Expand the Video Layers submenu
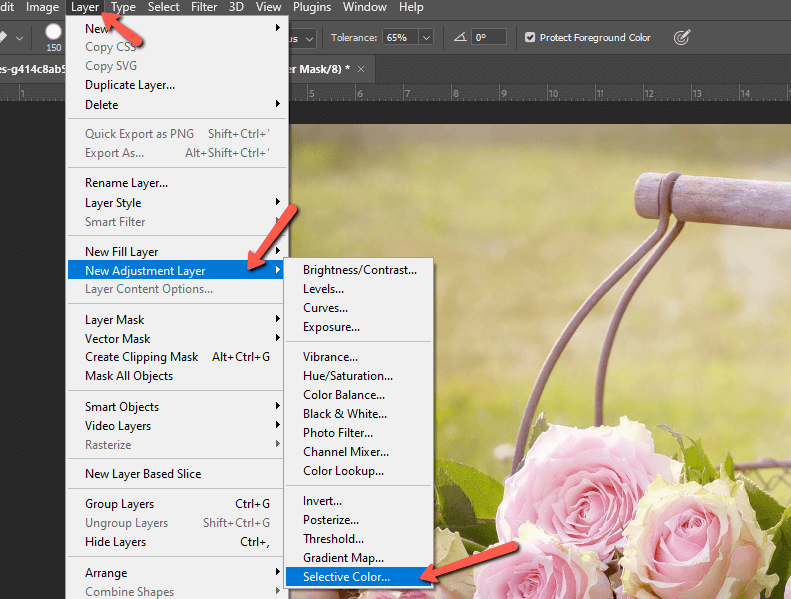 [177, 425]
